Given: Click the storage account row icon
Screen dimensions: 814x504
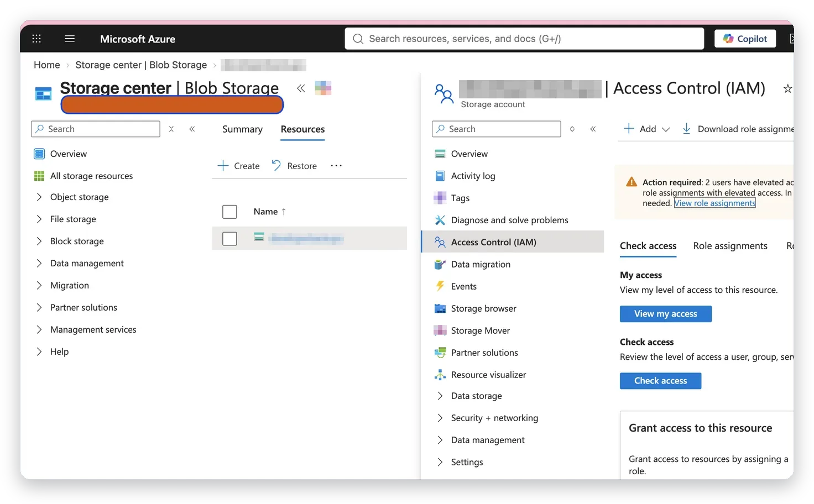Looking at the screenshot, I should pos(259,237).
